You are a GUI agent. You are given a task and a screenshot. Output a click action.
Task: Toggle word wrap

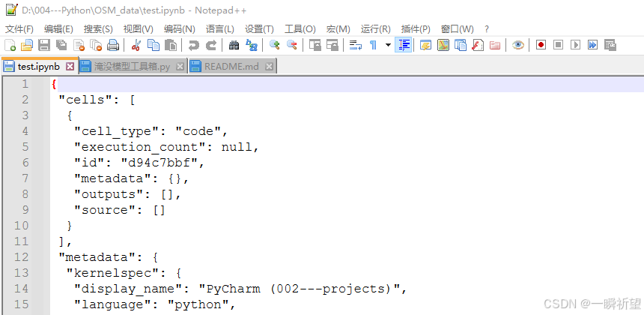tap(355, 45)
